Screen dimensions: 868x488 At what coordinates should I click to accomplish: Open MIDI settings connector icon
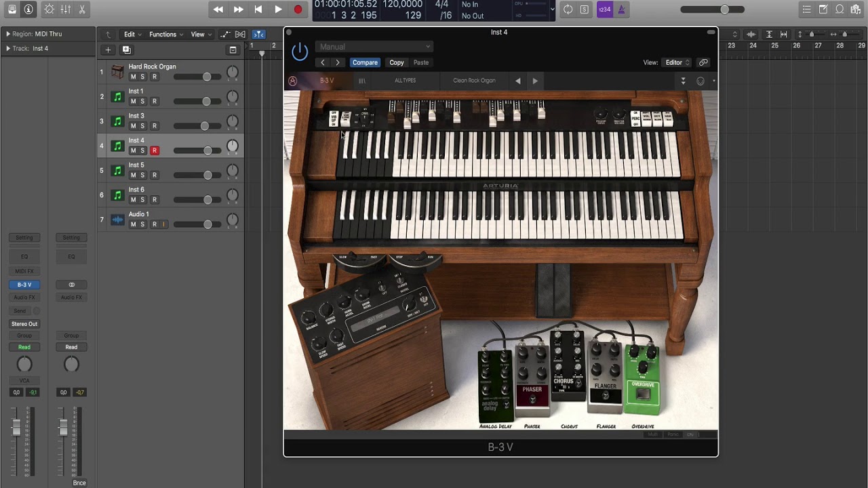[x=701, y=81]
